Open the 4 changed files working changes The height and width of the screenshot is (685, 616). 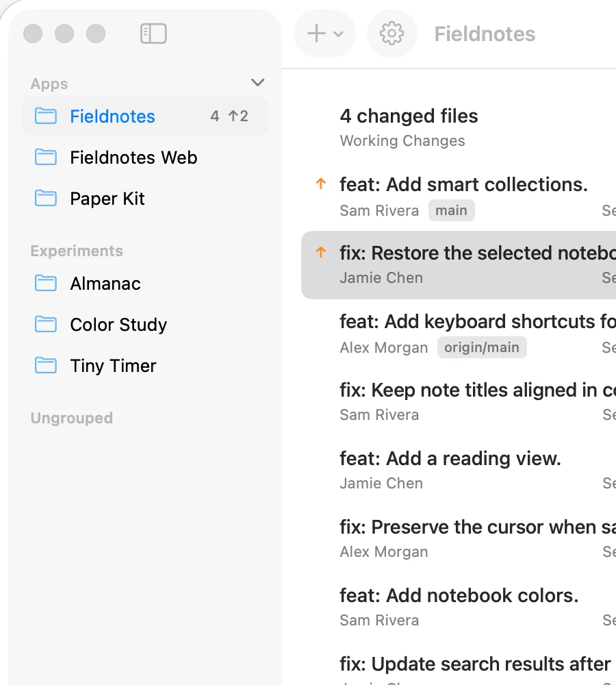(459, 127)
